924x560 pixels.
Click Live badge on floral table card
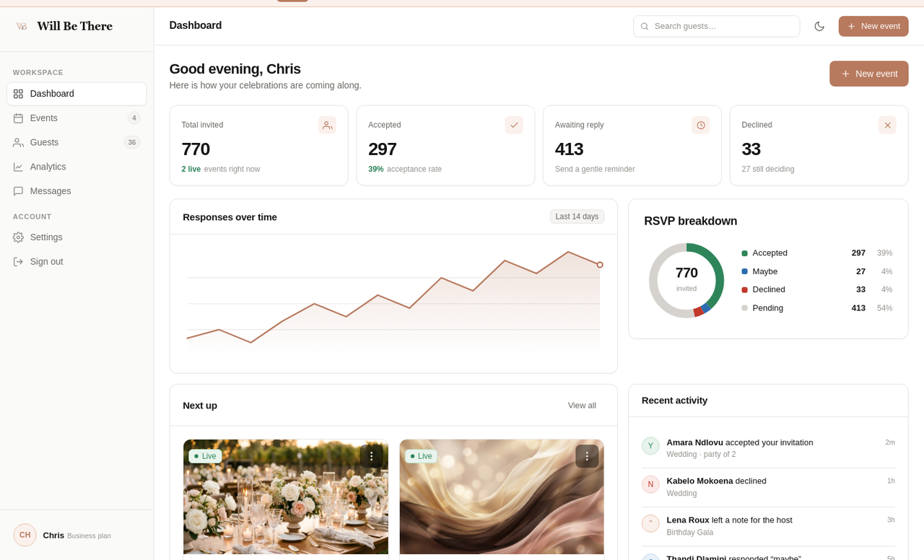pos(205,456)
